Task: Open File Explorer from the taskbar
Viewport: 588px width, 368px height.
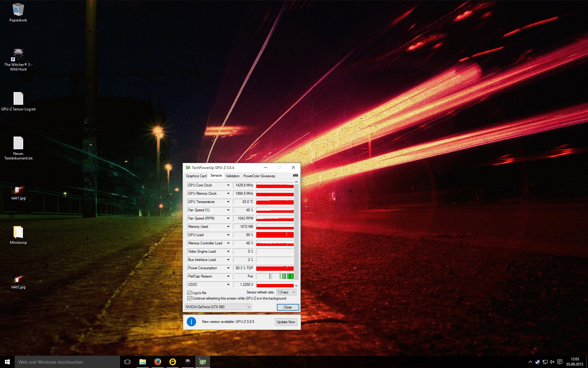Action: point(142,362)
